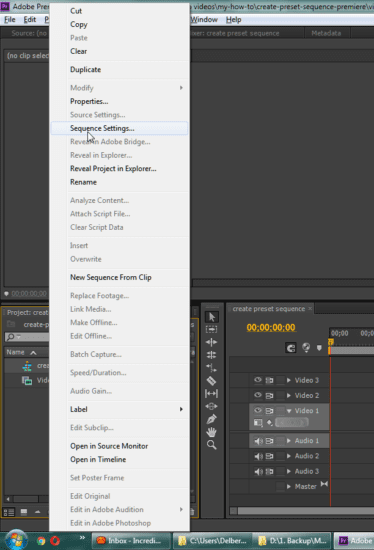Select the Slip tool
Image resolution: width=374 pixels, height=550 pixels.
pos(211,394)
